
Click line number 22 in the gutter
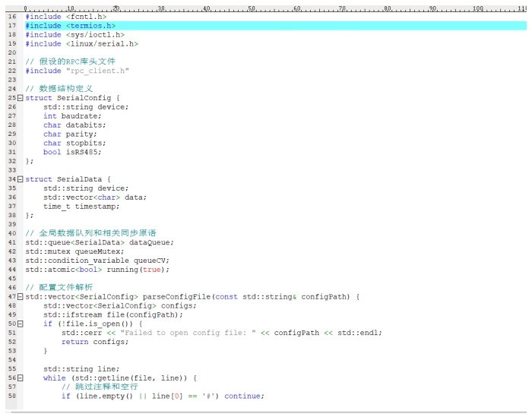coord(11,71)
